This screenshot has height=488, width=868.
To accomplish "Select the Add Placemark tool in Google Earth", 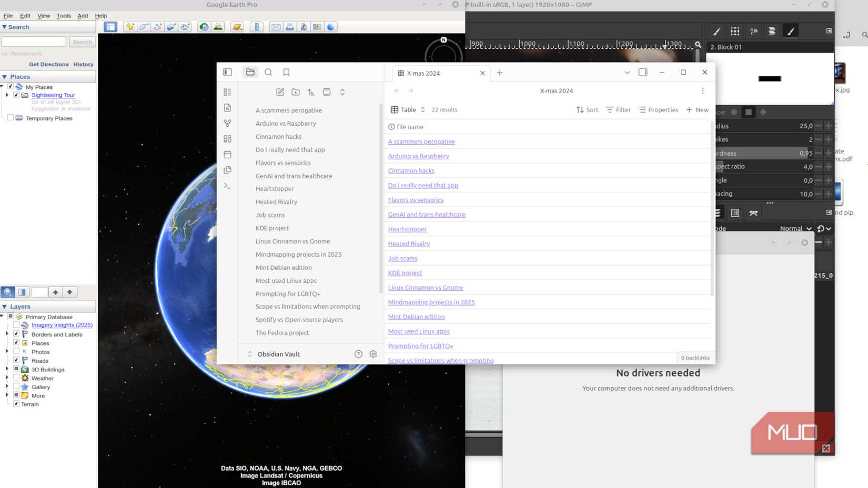I will click(130, 26).
